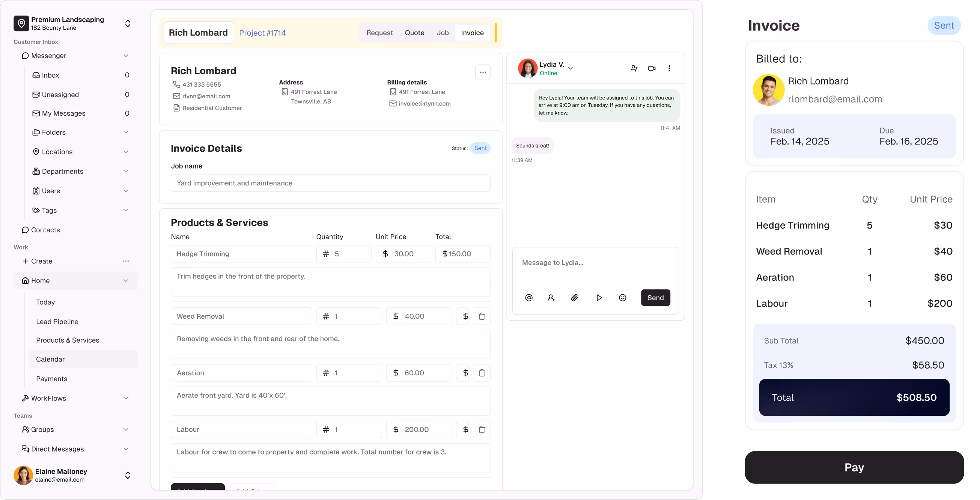The height and width of the screenshot is (500, 980).
Task: Open the emoji picker in the composer
Action: pyautogui.click(x=622, y=298)
